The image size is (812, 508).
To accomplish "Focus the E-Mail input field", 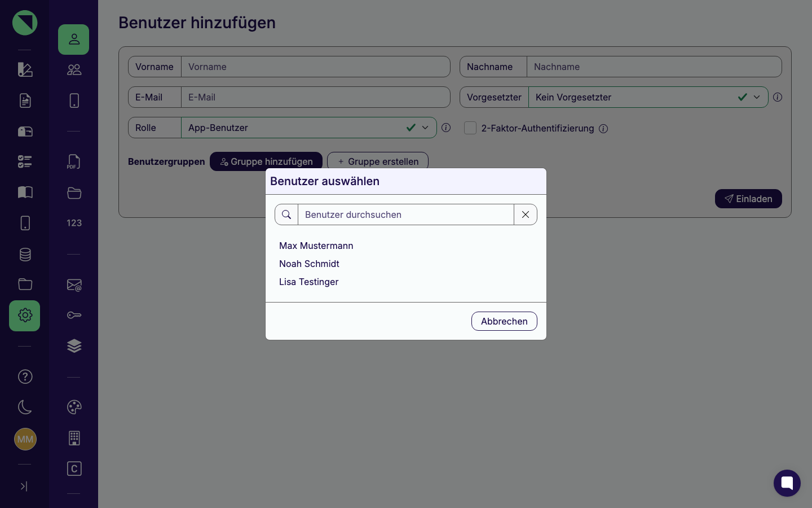I will click(x=316, y=97).
